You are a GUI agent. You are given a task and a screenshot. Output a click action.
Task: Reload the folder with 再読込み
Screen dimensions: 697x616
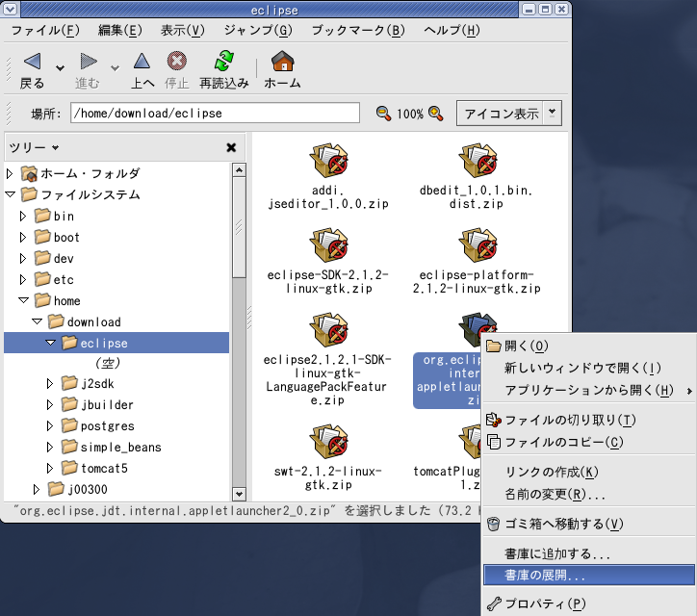tap(223, 62)
